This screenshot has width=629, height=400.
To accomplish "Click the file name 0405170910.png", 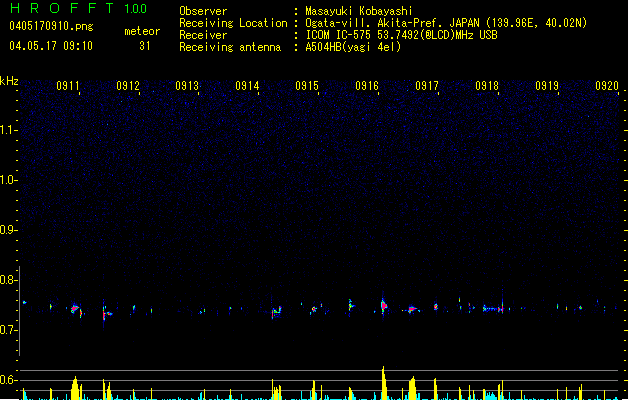I will pyautogui.click(x=51, y=26).
